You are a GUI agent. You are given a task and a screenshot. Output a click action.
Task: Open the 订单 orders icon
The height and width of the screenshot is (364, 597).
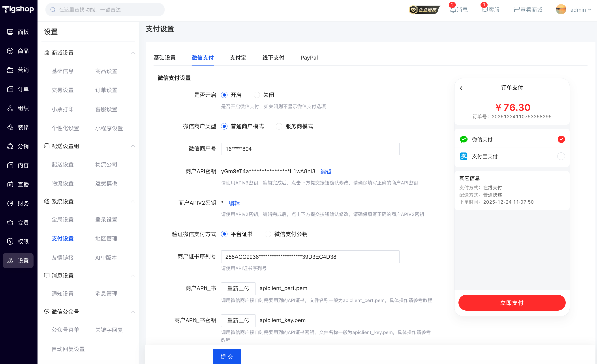pos(10,89)
